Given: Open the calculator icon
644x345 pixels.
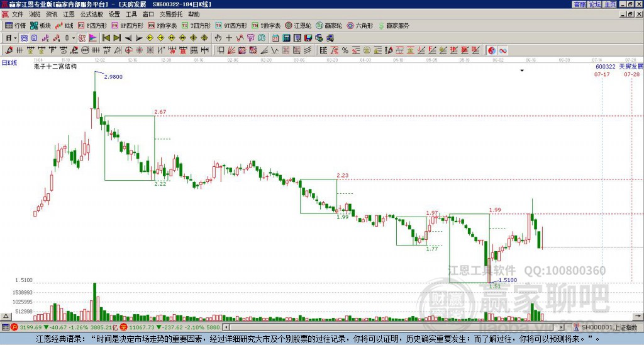Looking at the screenshot, I should [287, 38].
